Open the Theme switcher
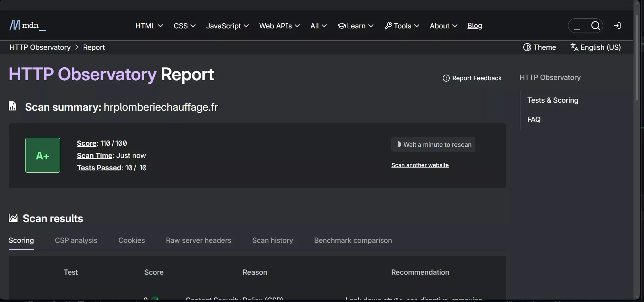644x302 pixels. [x=539, y=47]
